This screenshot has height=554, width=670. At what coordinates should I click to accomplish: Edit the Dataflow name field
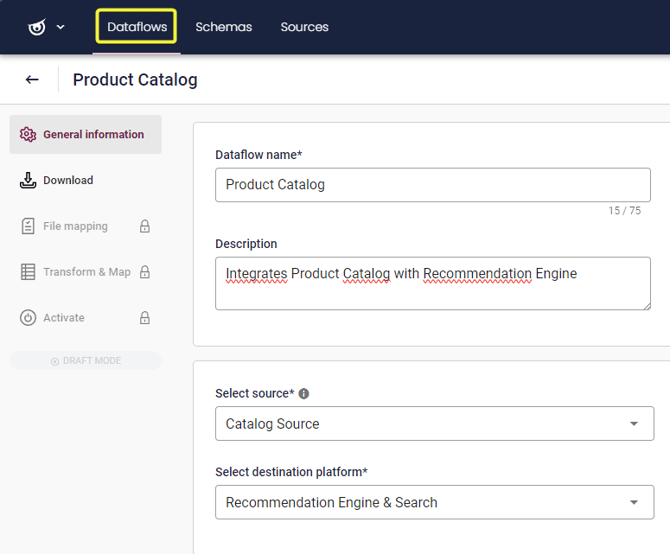click(433, 185)
